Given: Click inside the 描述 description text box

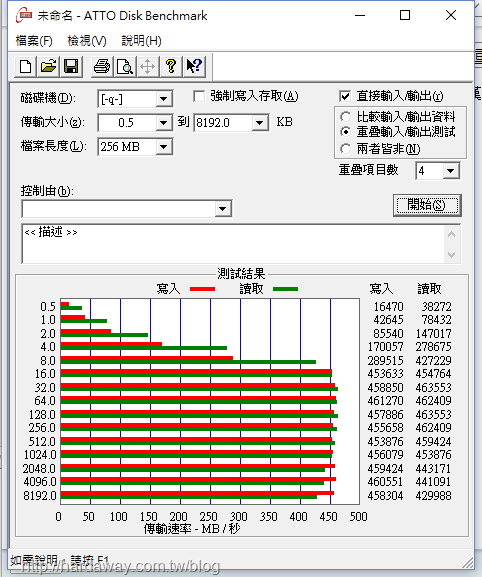Looking at the screenshot, I should [233, 244].
